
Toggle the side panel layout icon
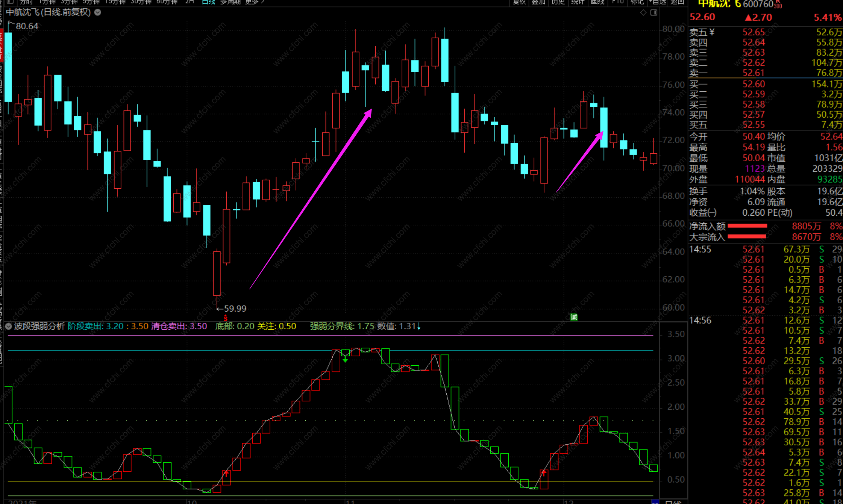point(654,13)
